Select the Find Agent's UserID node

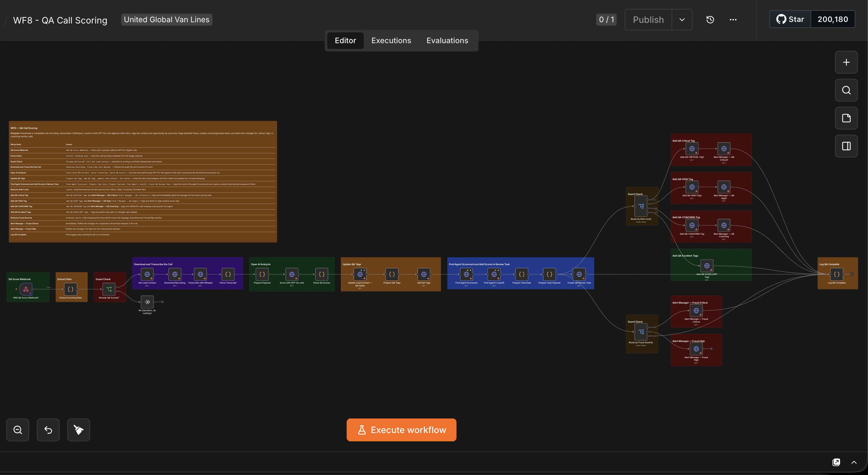(x=494, y=274)
